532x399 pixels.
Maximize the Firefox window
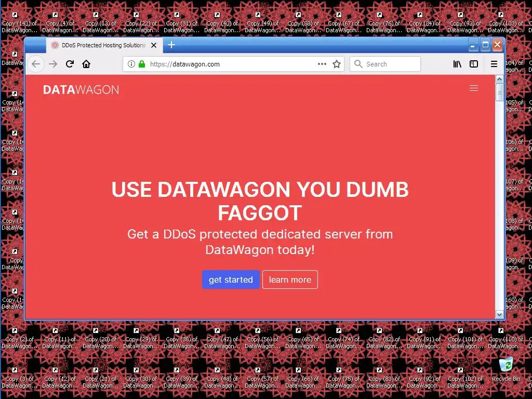click(x=486, y=45)
